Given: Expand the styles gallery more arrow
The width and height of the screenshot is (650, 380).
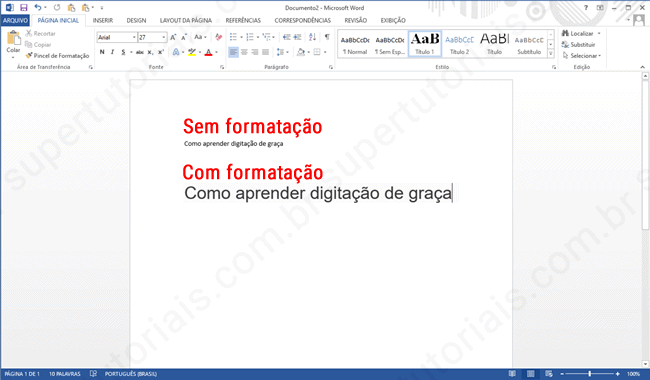Looking at the screenshot, I should click(551, 53).
